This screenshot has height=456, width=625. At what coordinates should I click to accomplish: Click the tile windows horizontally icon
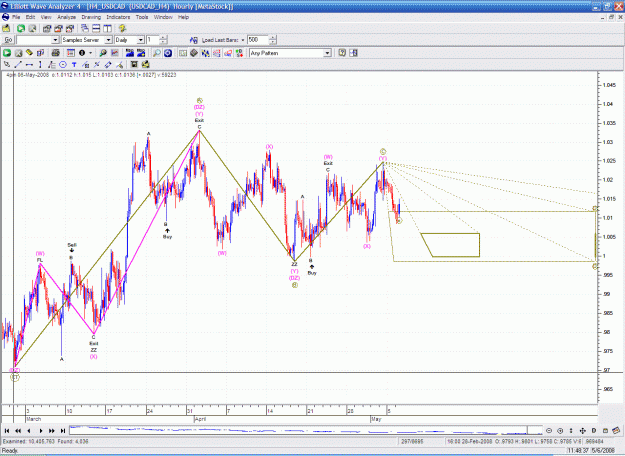tap(96, 28)
